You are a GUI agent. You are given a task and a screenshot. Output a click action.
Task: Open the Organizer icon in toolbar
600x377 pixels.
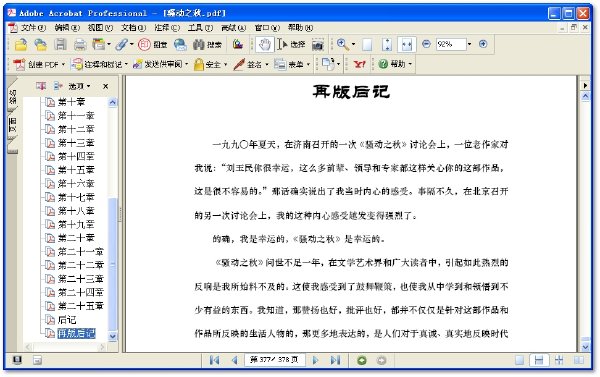point(99,44)
